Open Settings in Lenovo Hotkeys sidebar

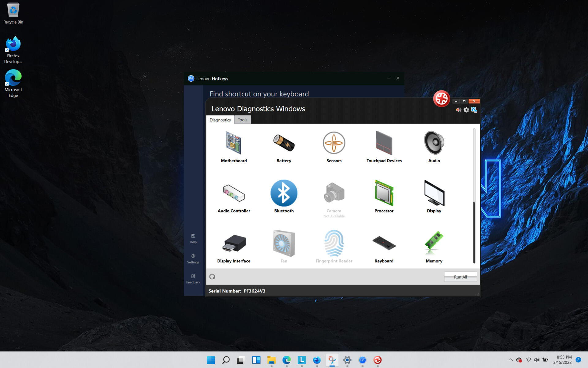pyautogui.click(x=193, y=259)
